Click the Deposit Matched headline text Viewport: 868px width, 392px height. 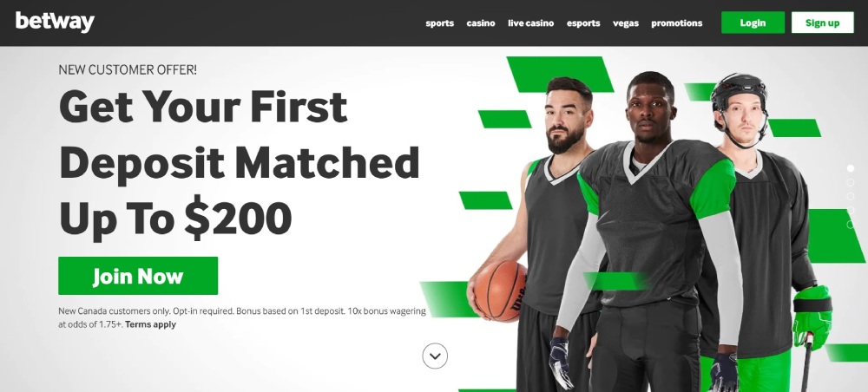click(240, 162)
